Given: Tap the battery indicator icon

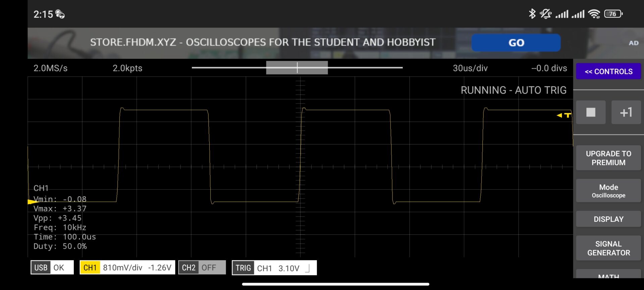Looking at the screenshot, I should (613, 14).
